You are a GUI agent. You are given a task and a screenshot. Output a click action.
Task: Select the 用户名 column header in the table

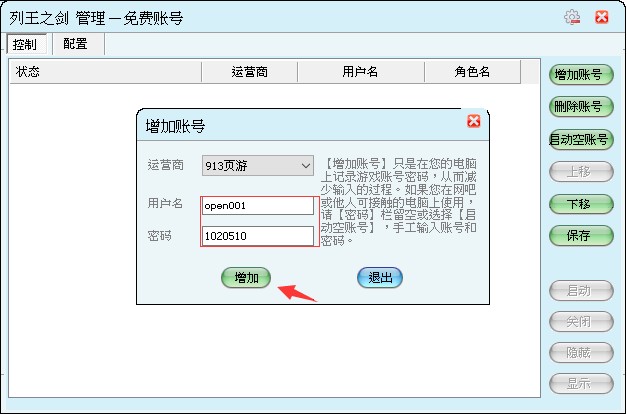[x=360, y=72]
